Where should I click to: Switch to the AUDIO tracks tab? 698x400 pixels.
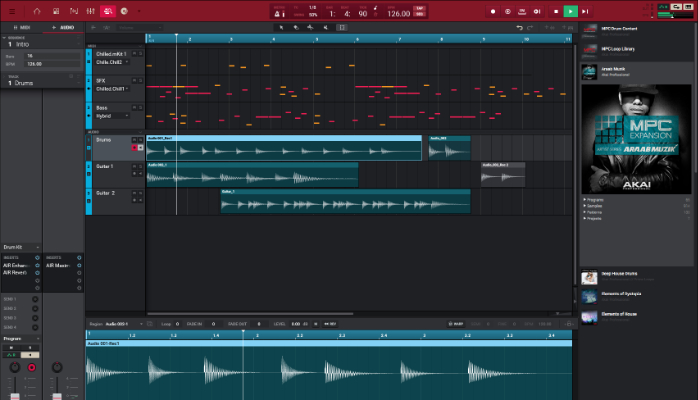(x=63, y=28)
